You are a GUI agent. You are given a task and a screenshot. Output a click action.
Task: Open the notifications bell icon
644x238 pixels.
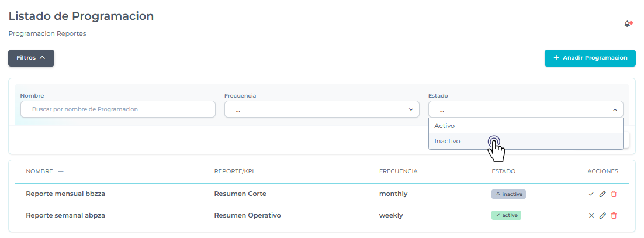628,24
